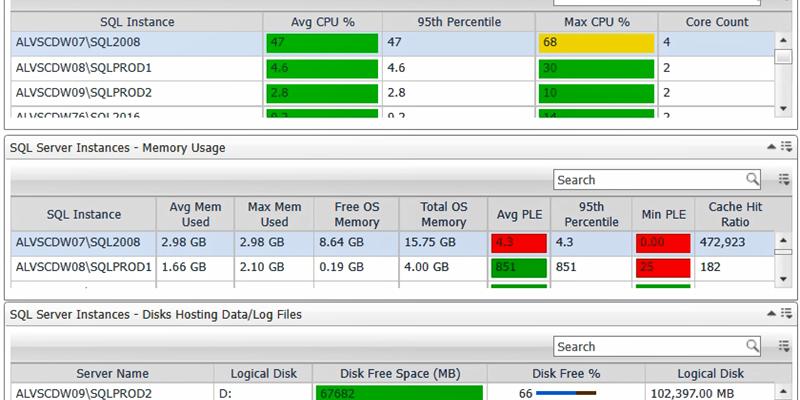Sort by Avg PLE column

(x=519, y=214)
